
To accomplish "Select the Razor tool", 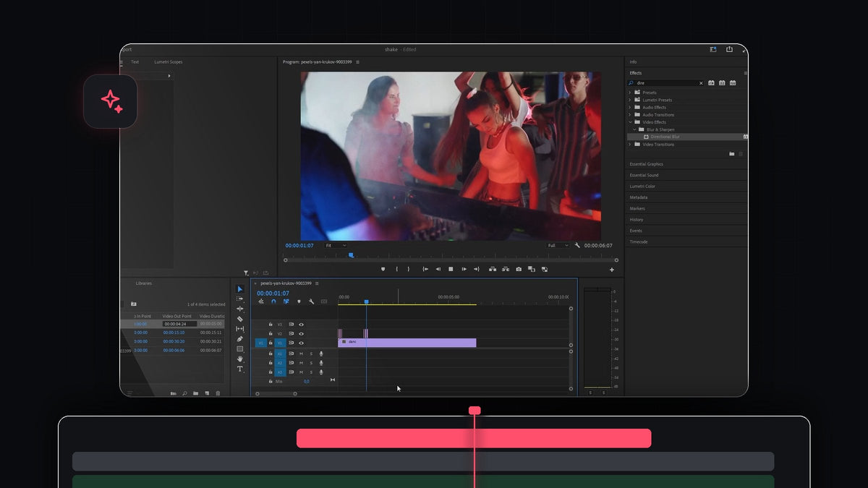I will click(x=240, y=319).
